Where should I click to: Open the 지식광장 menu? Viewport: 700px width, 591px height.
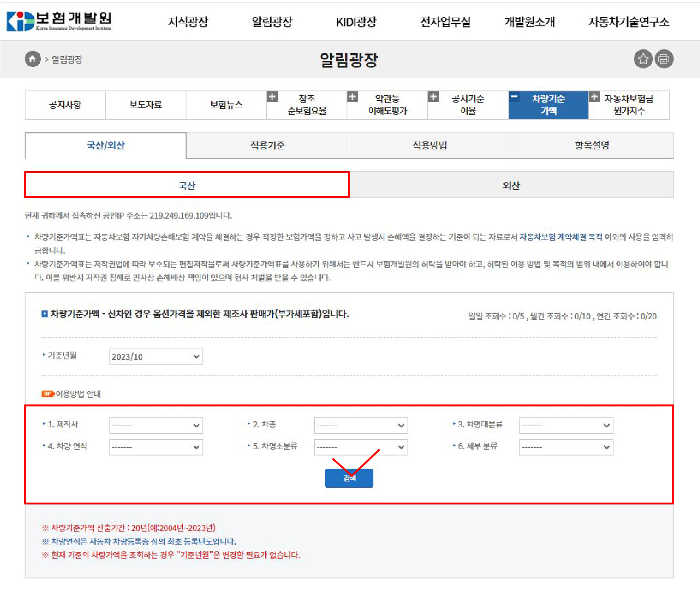pos(188,22)
